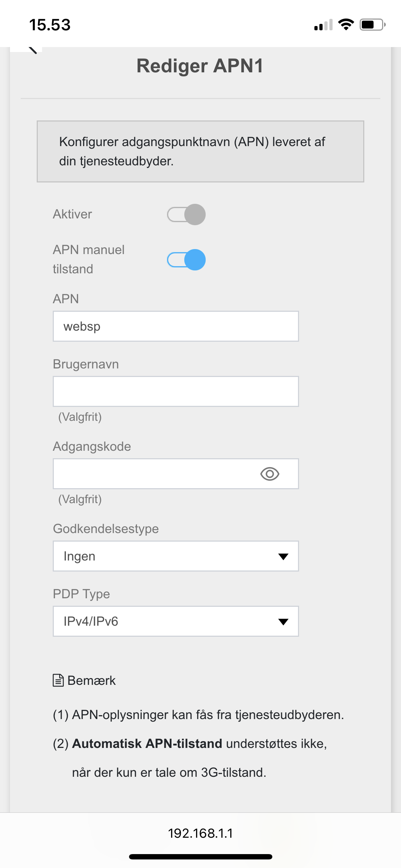
Task: Tap the 15.53 clock in status bar
Action: (50, 25)
